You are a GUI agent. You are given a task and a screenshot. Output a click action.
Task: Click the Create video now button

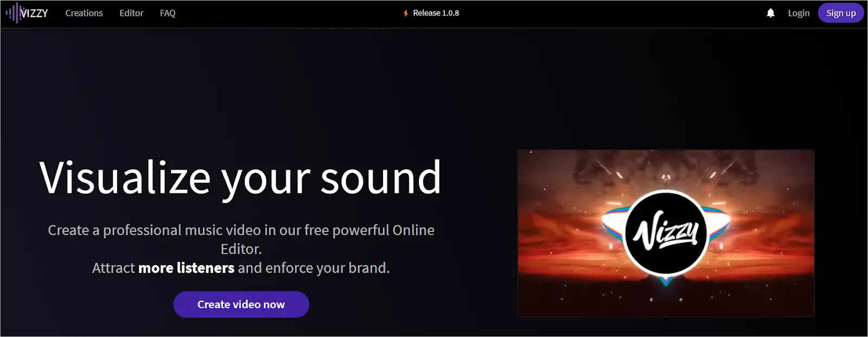[x=241, y=304]
